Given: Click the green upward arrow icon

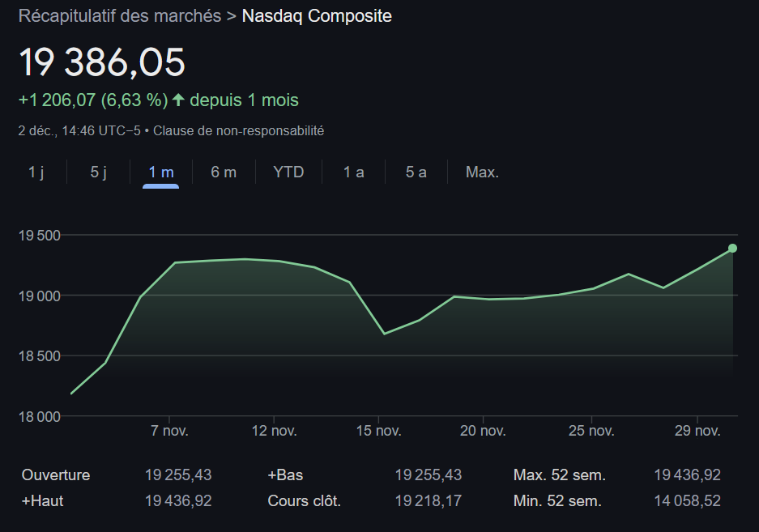Looking at the screenshot, I should pyautogui.click(x=178, y=100).
